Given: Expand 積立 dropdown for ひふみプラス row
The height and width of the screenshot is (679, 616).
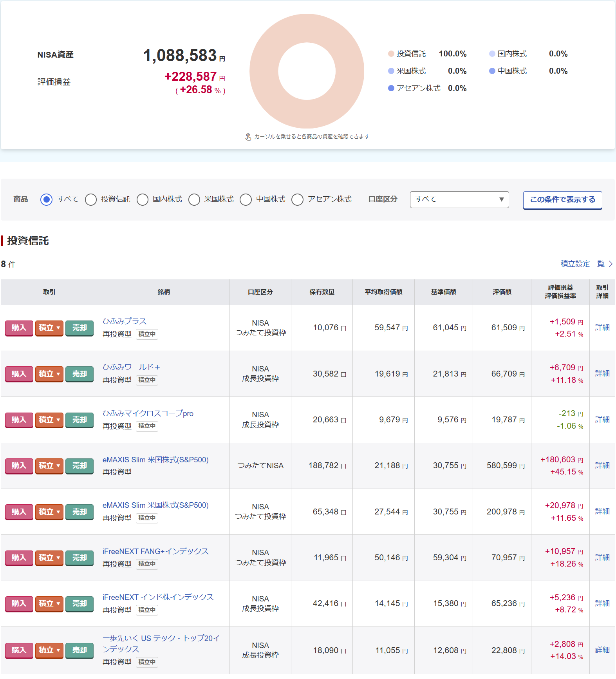Looking at the screenshot, I should (x=49, y=328).
